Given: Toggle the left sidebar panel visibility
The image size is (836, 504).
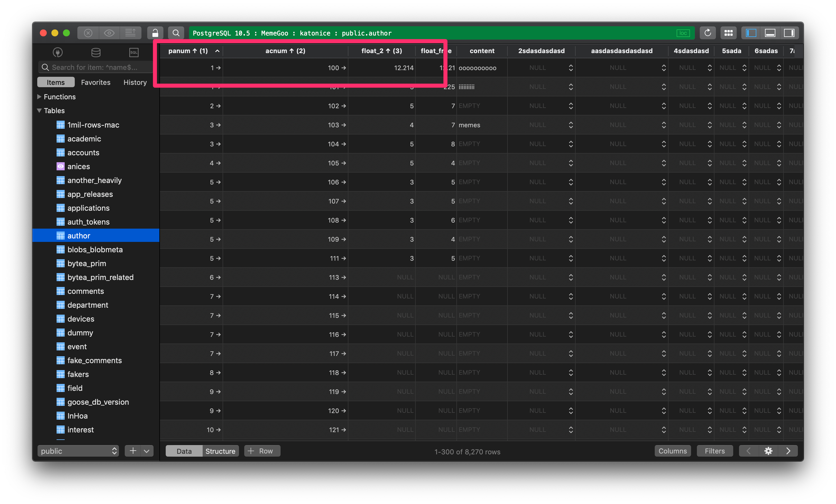Looking at the screenshot, I should click(750, 33).
